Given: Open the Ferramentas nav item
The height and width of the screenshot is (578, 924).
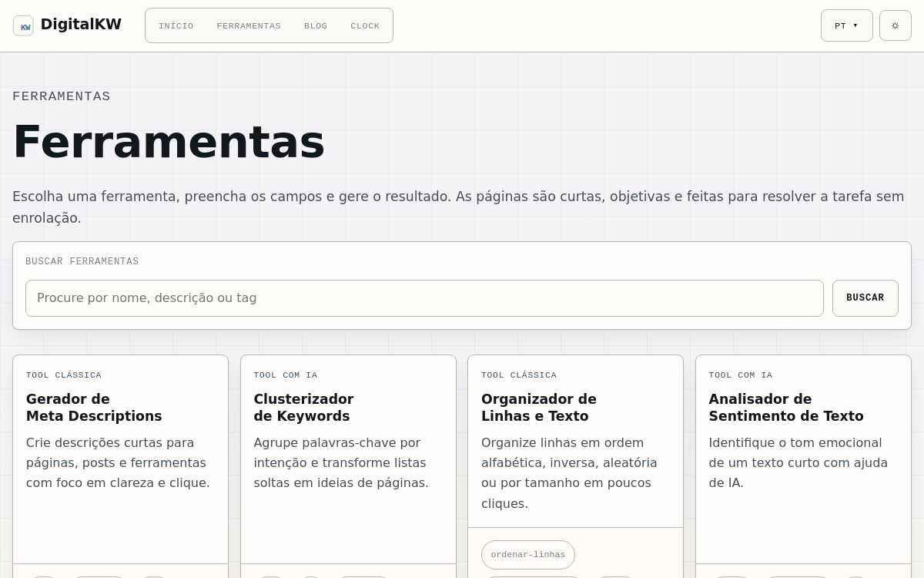Looking at the screenshot, I should [249, 25].
